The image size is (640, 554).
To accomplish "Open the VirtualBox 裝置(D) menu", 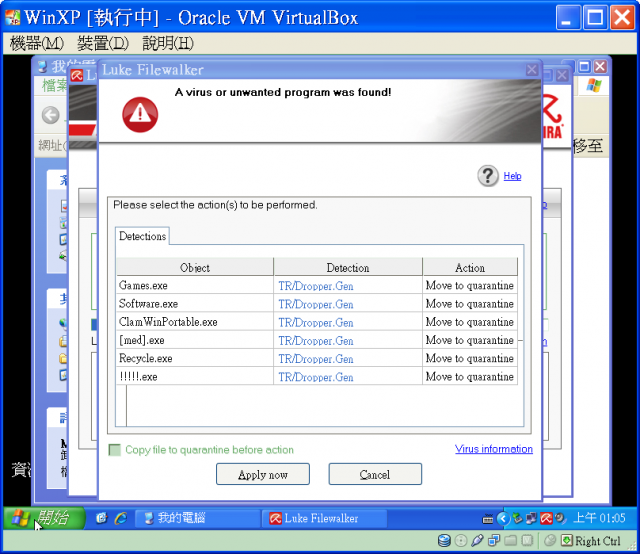I will tap(102, 43).
